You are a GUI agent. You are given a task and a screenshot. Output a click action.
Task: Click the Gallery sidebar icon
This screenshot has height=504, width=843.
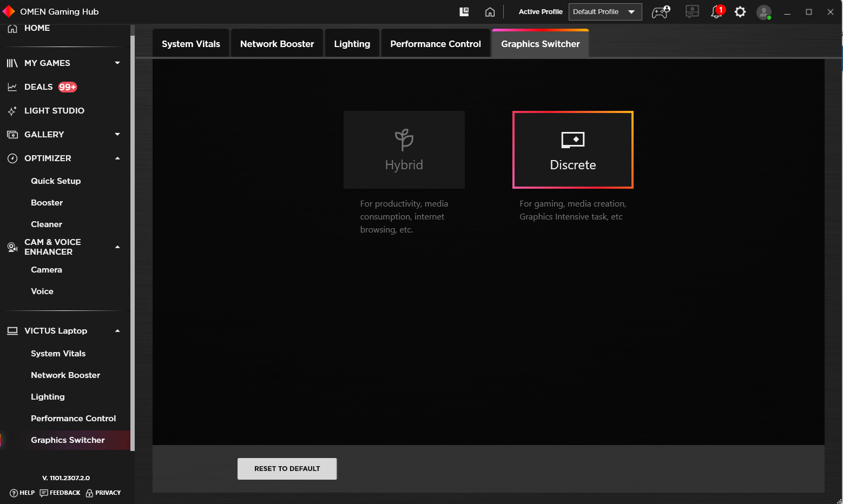tap(12, 135)
